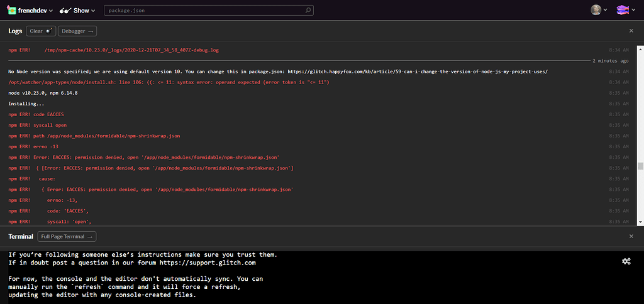Click the logs scrollbar down arrow
Screen dimensions: 644x304
coord(640,222)
